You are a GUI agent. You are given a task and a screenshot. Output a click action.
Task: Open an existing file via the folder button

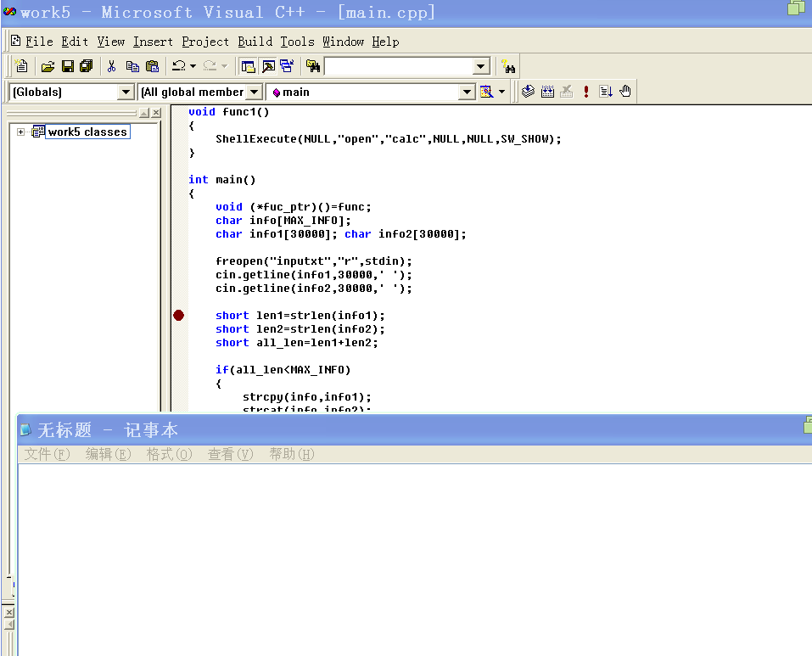[x=48, y=65]
